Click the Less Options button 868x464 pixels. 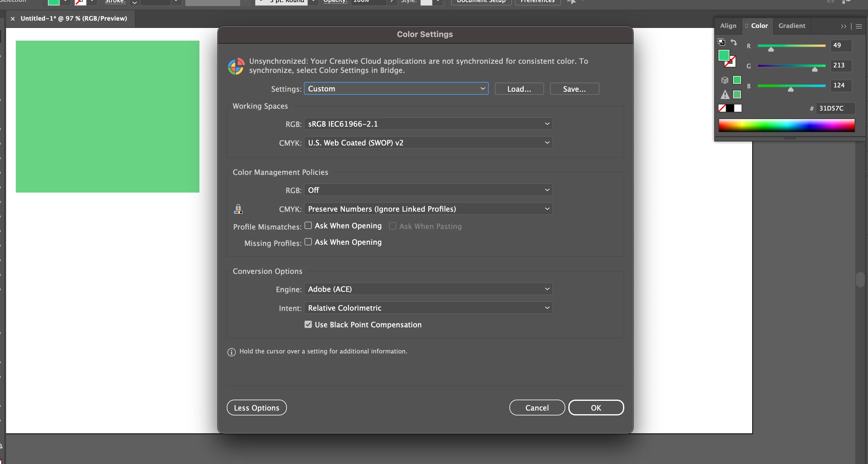coord(257,408)
